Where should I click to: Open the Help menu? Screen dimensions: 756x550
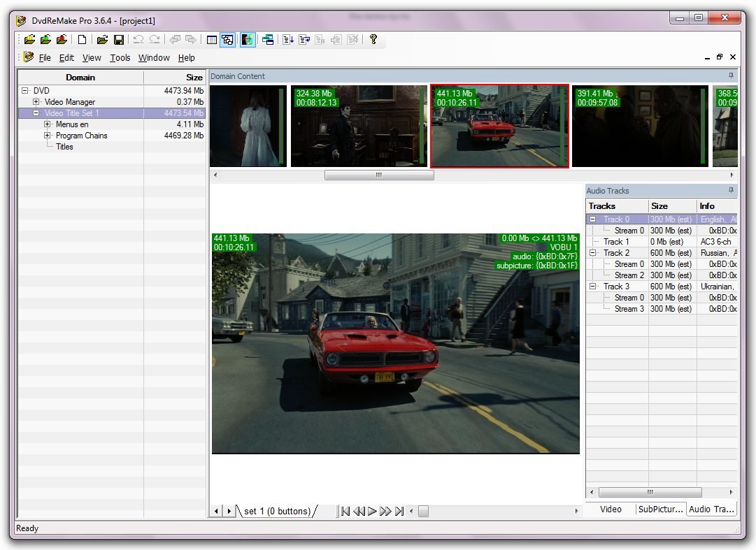[186, 58]
